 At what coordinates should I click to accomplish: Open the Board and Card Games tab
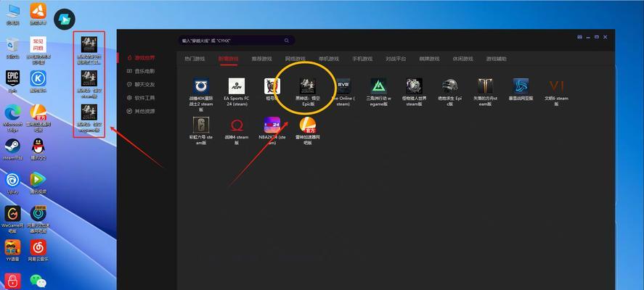429,59
